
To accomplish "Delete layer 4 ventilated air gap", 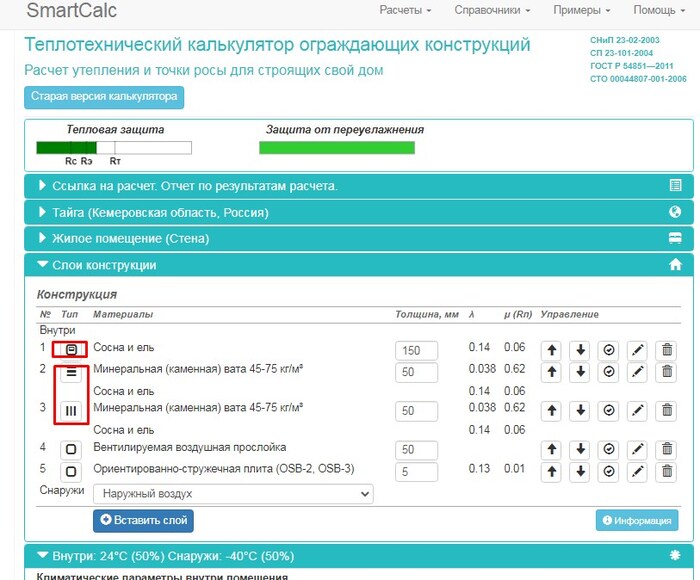I will [x=668, y=449].
